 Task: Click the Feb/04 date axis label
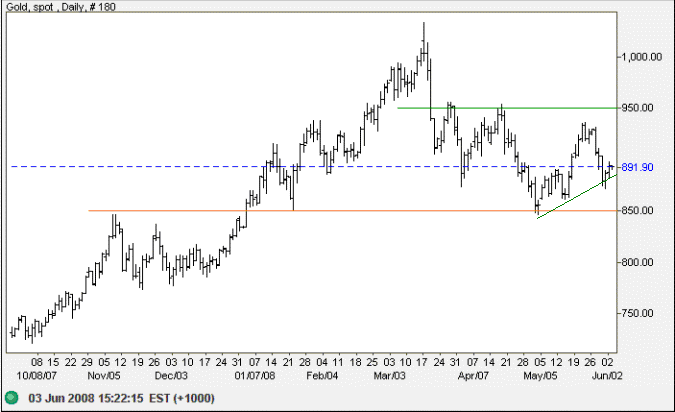point(322,376)
